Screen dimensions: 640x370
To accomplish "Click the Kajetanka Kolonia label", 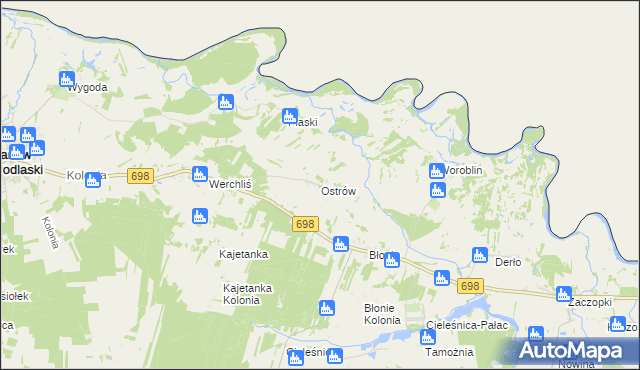I will pos(247,294).
